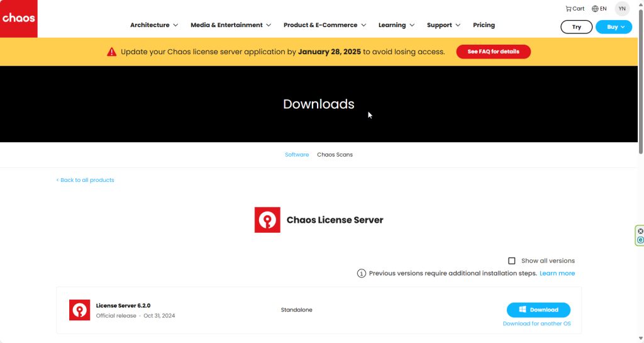The width and height of the screenshot is (644, 343).
Task: Go Back to all products
Action: pos(85,180)
